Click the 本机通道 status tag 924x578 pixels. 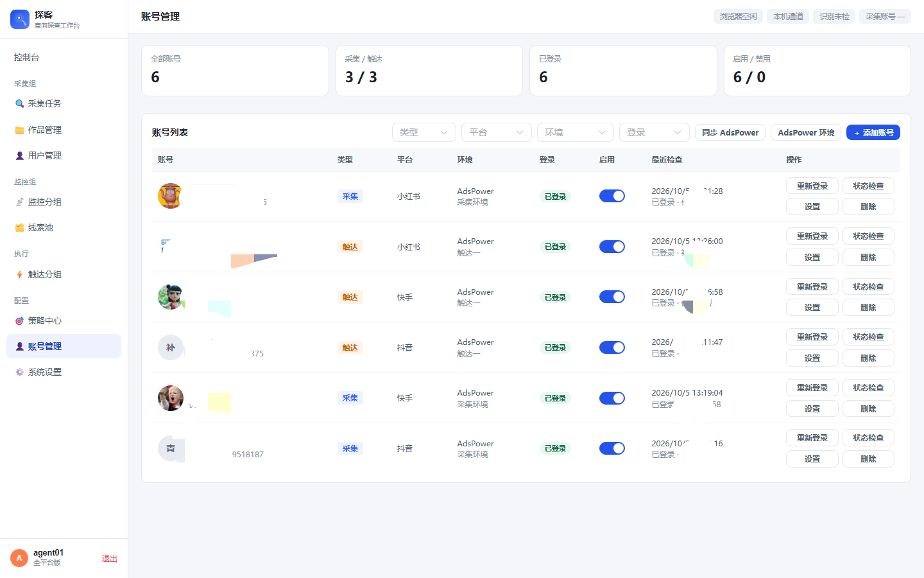(788, 16)
